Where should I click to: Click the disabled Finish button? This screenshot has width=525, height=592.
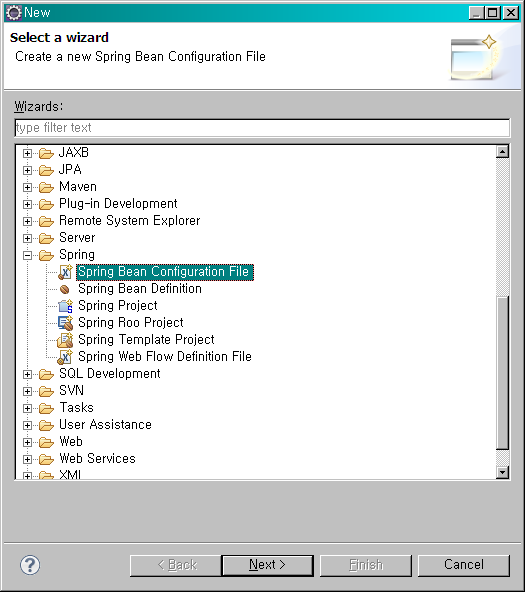[366, 565]
